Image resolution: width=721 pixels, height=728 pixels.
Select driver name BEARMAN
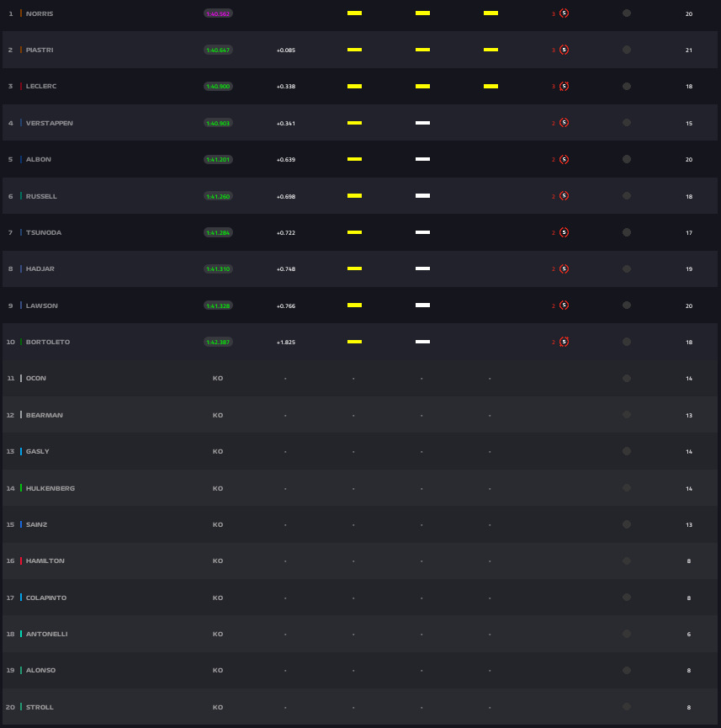pos(44,415)
